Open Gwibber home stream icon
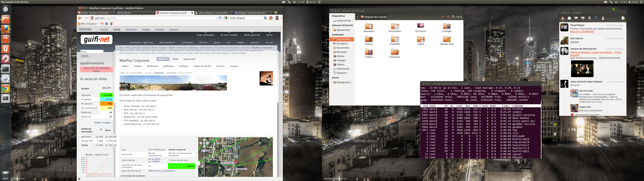Viewport: 644px width, 181px height. pos(562,18)
